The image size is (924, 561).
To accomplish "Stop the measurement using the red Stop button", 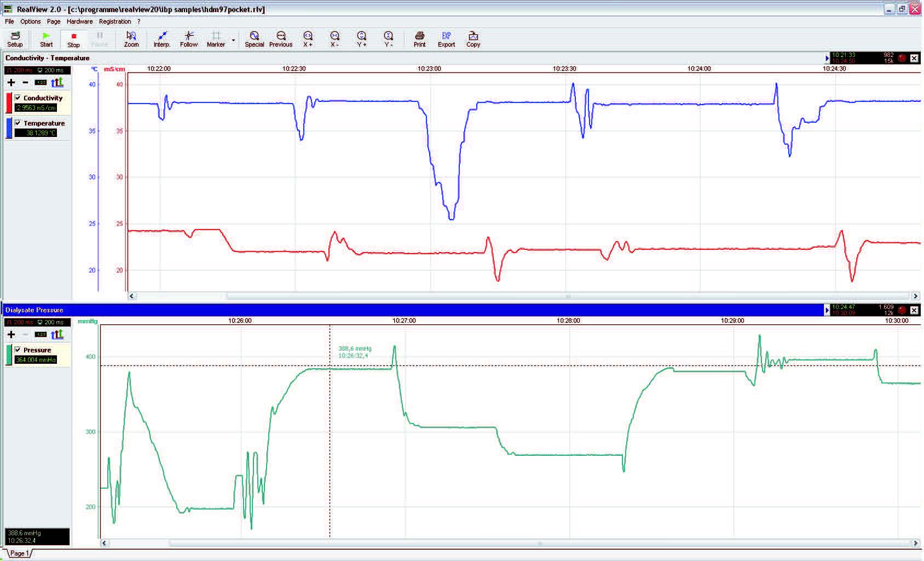I will pyautogui.click(x=73, y=39).
